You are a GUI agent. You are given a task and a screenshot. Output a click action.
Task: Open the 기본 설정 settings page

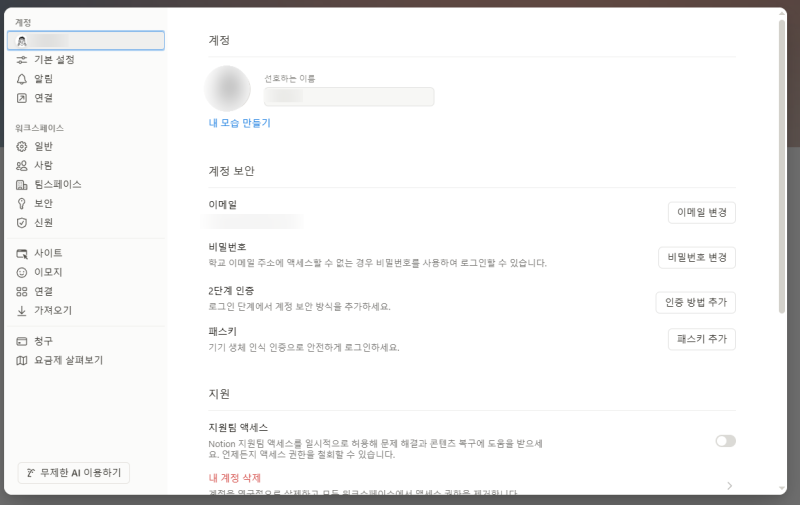coord(86,60)
